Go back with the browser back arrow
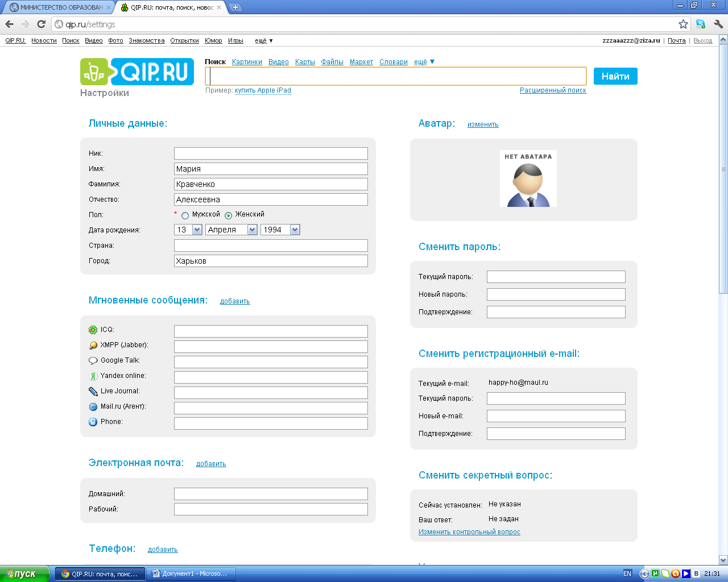Image resolution: width=728 pixels, height=582 pixels. [9, 24]
